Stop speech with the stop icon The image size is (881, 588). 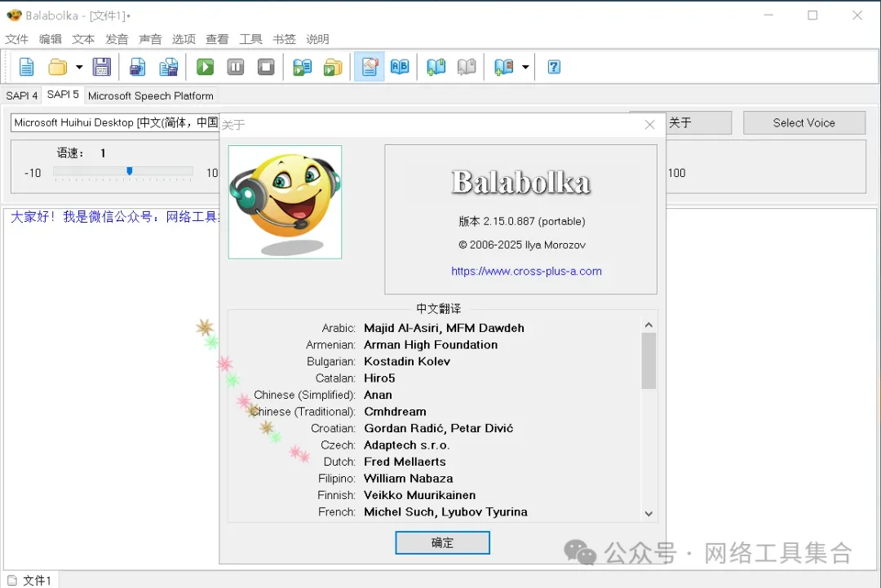click(266, 67)
